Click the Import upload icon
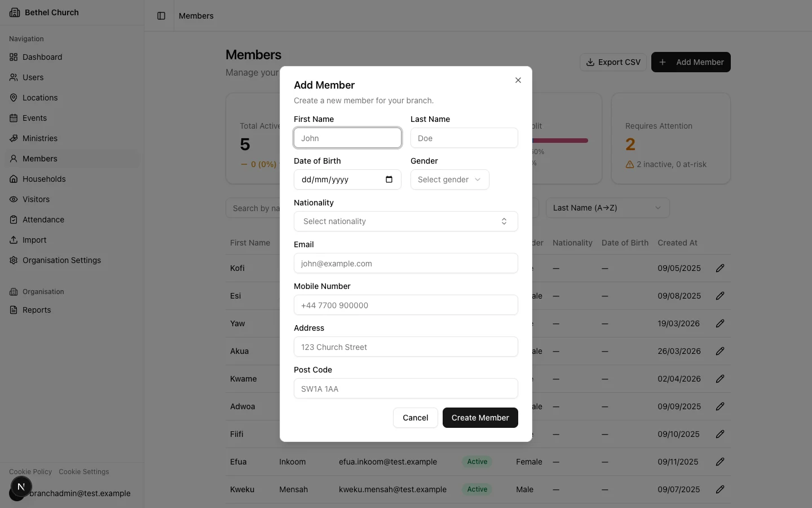Viewport: 812px width, 508px height. tap(14, 240)
